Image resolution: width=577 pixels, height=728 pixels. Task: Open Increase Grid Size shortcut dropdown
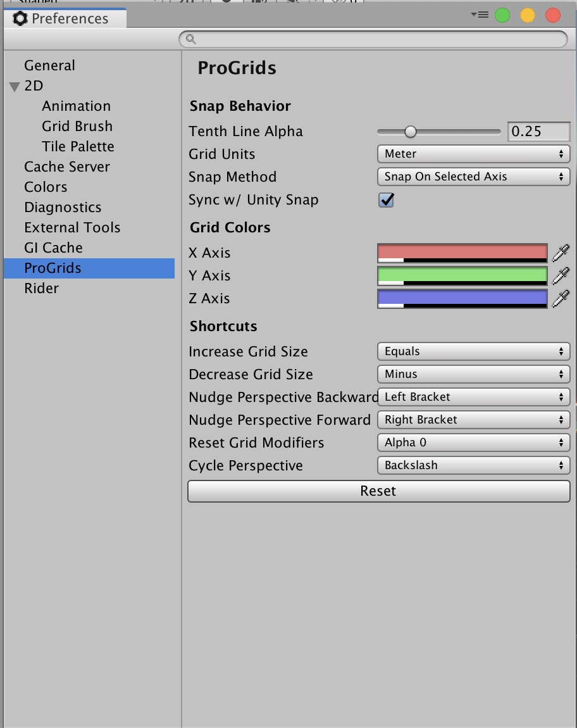473,351
